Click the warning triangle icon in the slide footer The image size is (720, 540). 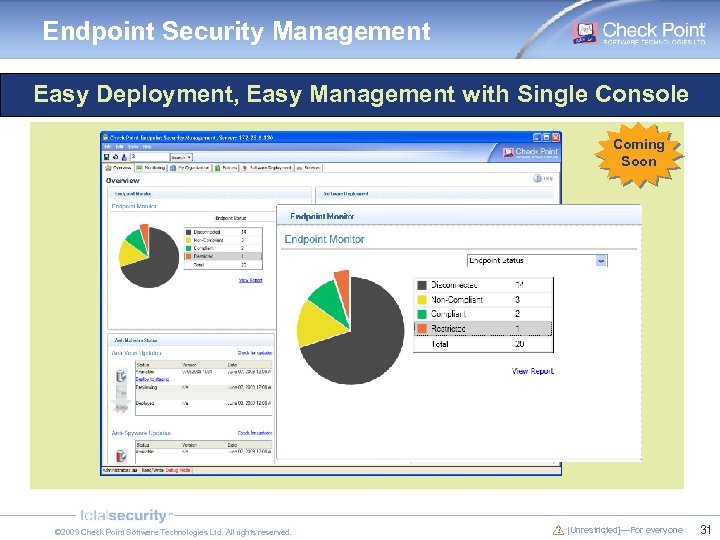558,529
